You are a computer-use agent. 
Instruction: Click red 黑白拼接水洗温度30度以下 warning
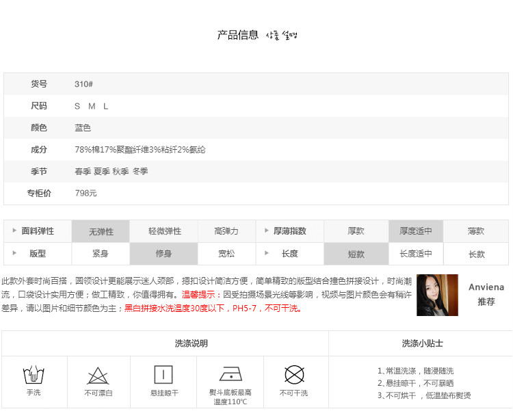[x=174, y=308]
